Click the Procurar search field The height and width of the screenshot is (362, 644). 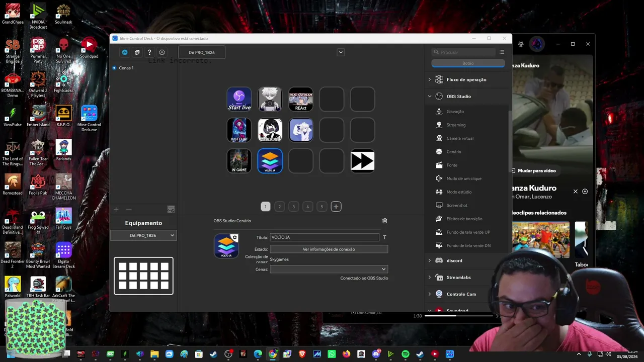point(464,52)
